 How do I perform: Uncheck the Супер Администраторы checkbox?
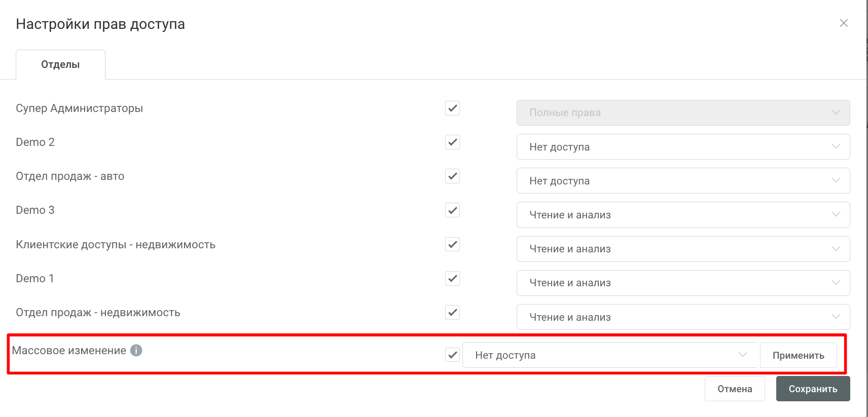coord(452,108)
